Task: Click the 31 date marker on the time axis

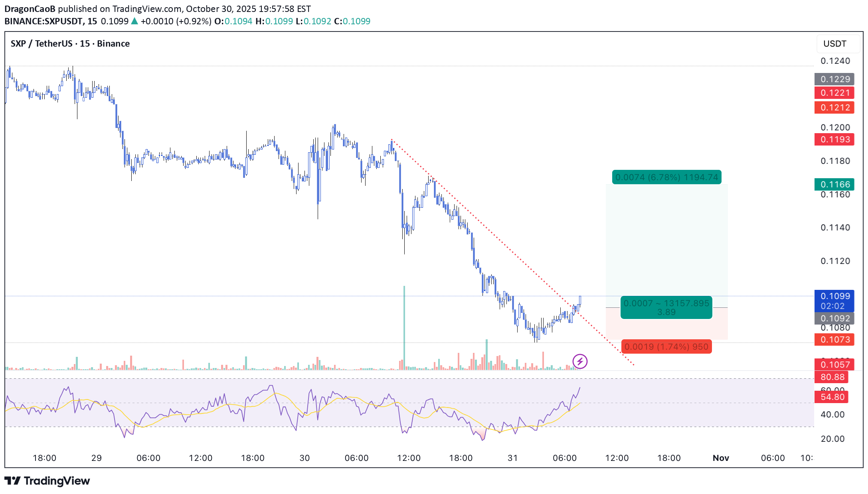Action: 512,458
